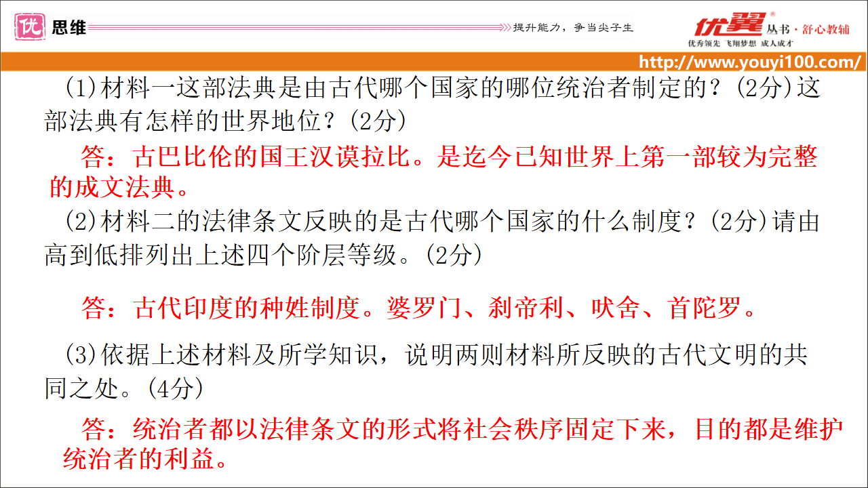The image size is (868, 488).
Task: Click red answer 古代印度的种姓制度
Action: tap(249, 309)
